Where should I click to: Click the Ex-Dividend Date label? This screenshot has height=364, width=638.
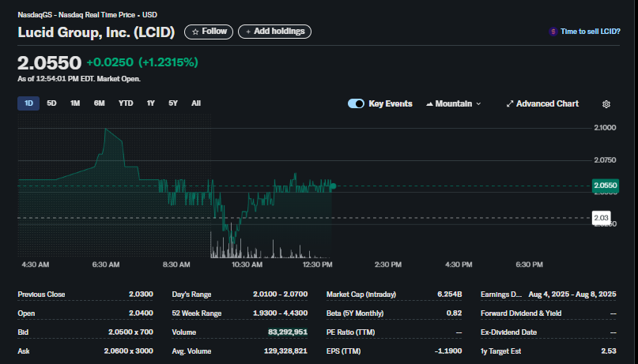pyautogui.click(x=508, y=332)
